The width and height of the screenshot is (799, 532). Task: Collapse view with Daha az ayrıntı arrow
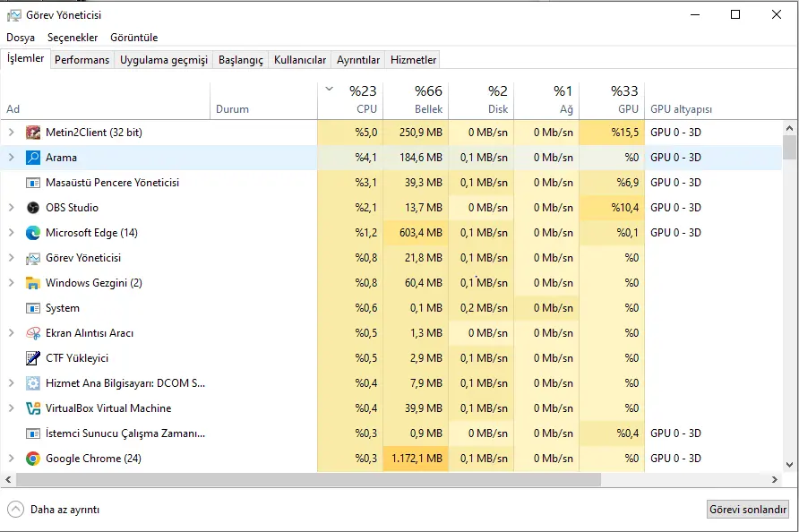[16, 509]
